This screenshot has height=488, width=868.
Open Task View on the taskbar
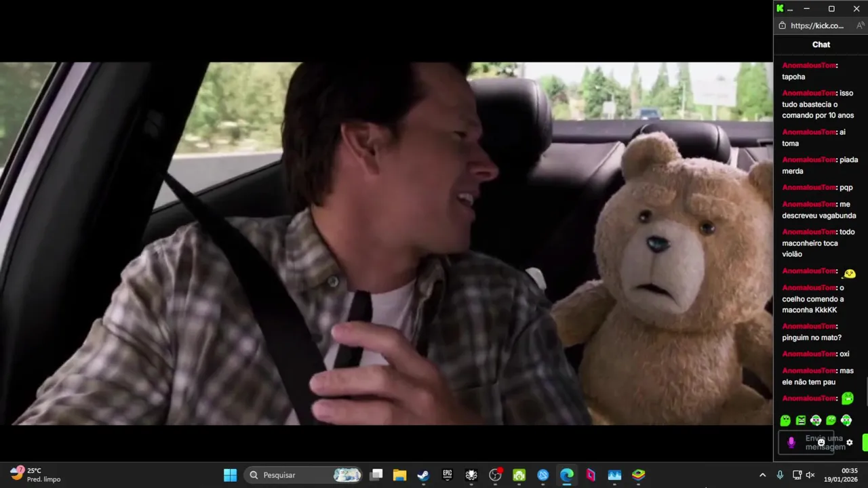tap(376, 475)
